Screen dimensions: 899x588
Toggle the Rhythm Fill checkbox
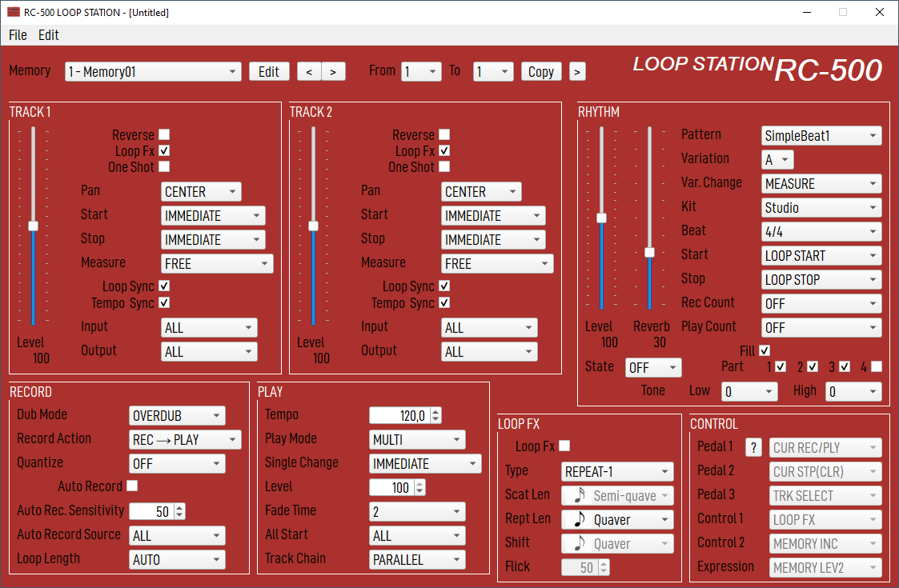coord(765,350)
